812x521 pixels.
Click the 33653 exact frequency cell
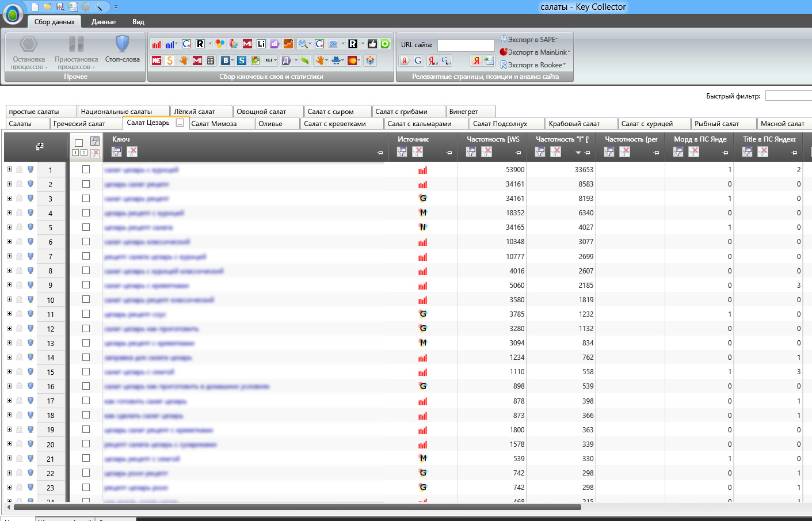click(562, 170)
